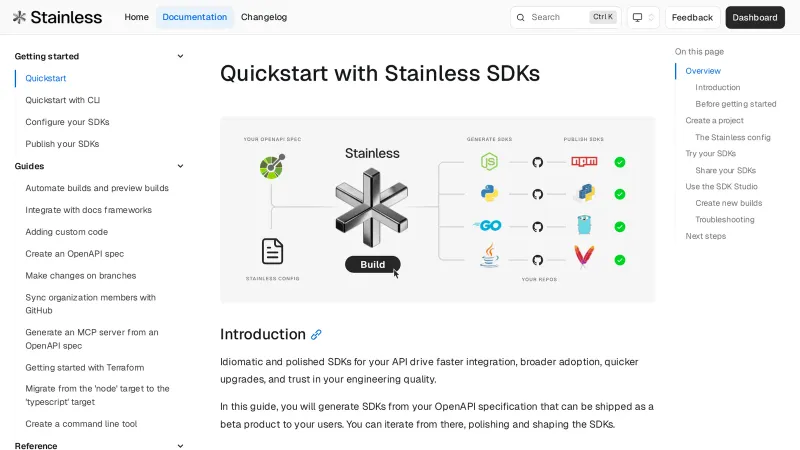The image size is (800, 450).
Task: Open the Documentation tab
Action: tap(194, 17)
